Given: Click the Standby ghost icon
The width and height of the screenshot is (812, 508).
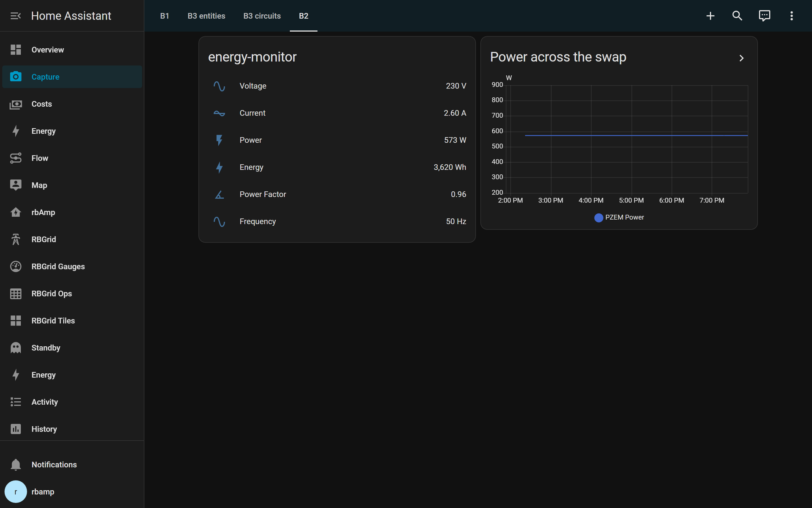Looking at the screenshot, I should pos(16,348).
